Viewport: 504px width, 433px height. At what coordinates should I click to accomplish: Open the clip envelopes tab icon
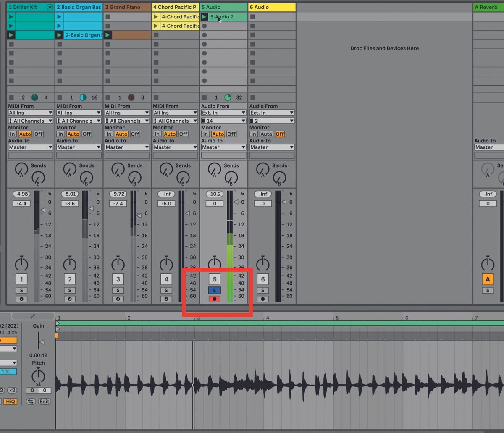[x=33, y=316]
